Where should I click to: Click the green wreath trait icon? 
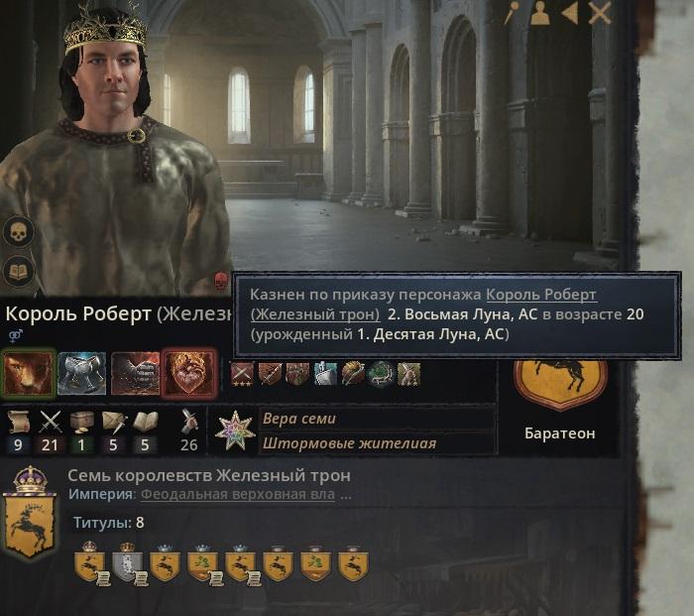click(380, 374)
